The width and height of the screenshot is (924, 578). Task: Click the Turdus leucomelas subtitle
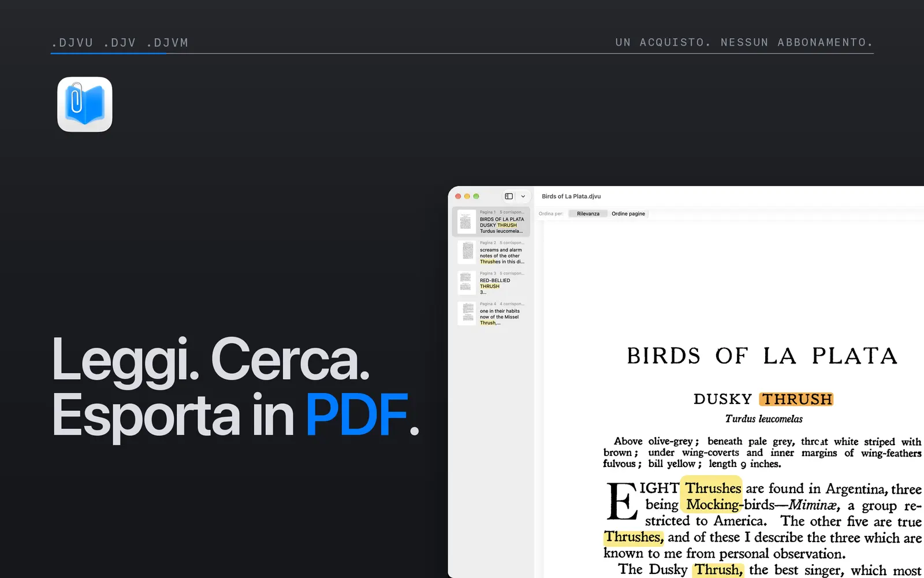click(x=763, y=419)
